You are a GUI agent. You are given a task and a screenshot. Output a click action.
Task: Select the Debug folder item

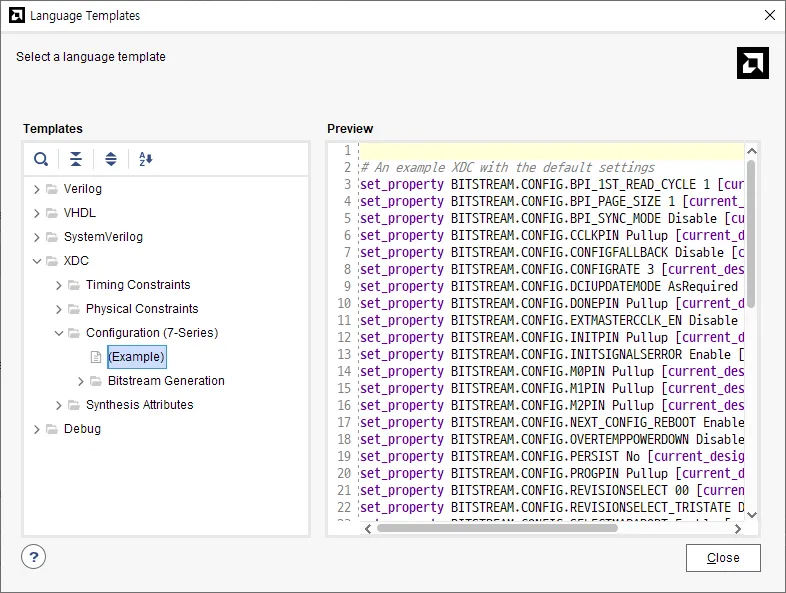click(82, 429)
